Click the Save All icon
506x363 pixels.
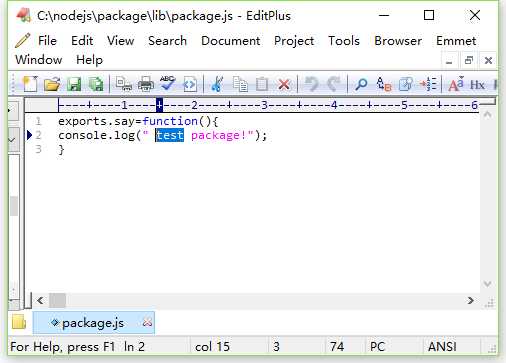click(96, 84)
